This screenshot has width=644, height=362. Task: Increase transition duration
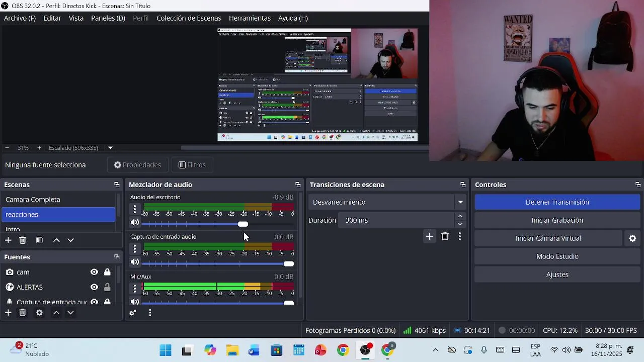click(460, 216)
